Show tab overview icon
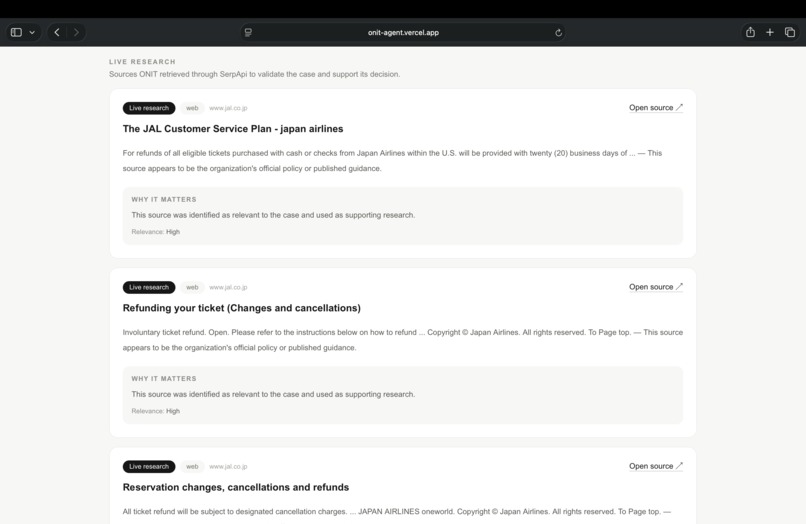The height and width of the screenshot is (524, 806). tap(790, 32)
